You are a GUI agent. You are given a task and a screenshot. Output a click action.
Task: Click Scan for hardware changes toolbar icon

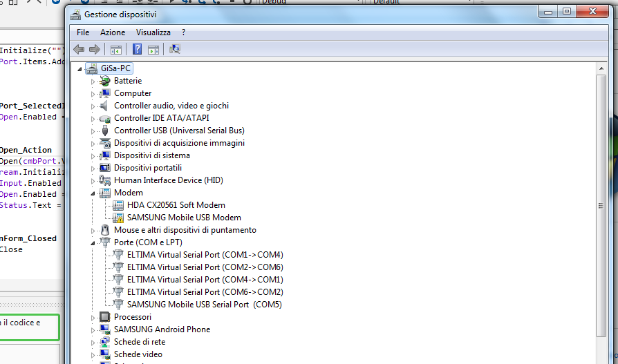[175, 49]
